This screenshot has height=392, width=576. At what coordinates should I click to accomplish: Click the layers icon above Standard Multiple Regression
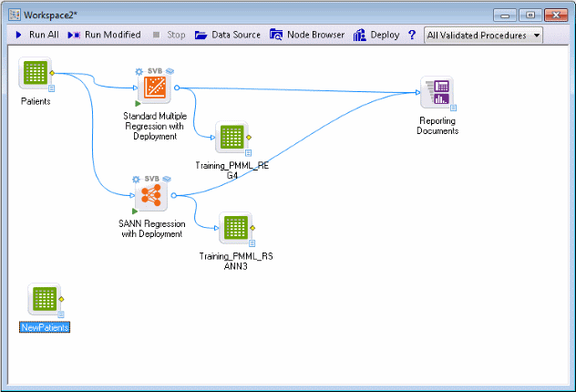[170, 71]
